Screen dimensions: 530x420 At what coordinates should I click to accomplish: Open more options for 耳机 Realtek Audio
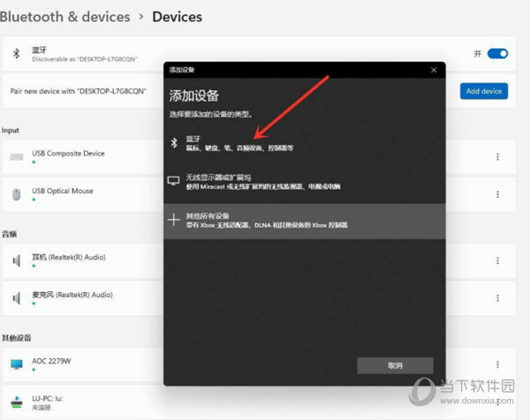497,260
